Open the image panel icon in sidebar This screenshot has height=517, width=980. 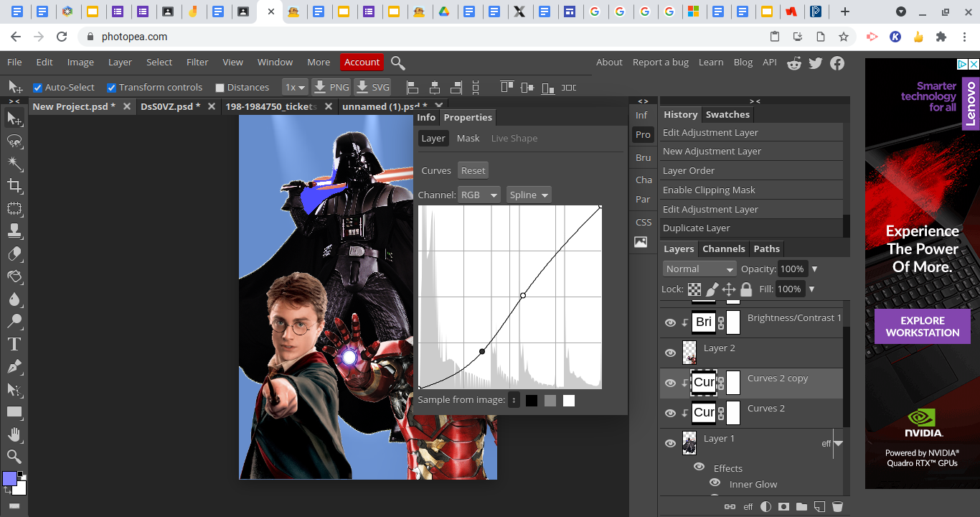click(641, 242)
